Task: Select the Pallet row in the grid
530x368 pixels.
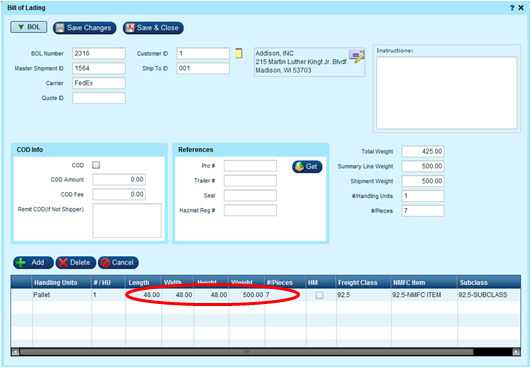Action: tap(266, 295)
